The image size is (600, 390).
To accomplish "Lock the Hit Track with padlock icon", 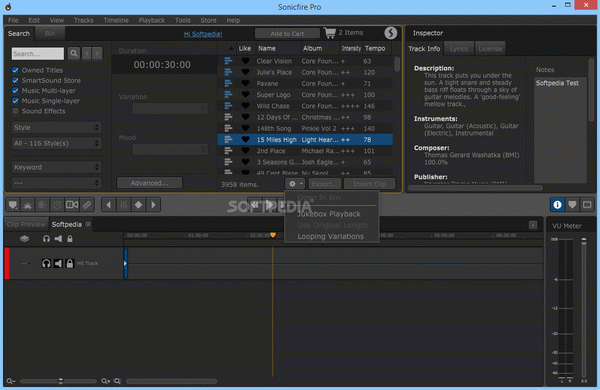I will tap(70, 263).
